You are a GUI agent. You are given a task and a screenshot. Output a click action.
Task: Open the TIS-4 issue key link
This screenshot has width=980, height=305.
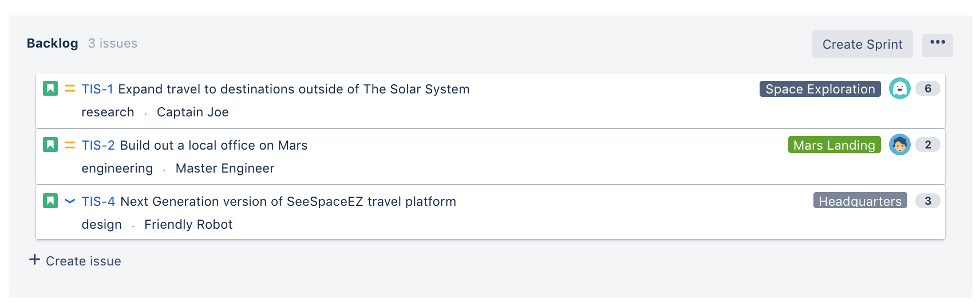98,202
